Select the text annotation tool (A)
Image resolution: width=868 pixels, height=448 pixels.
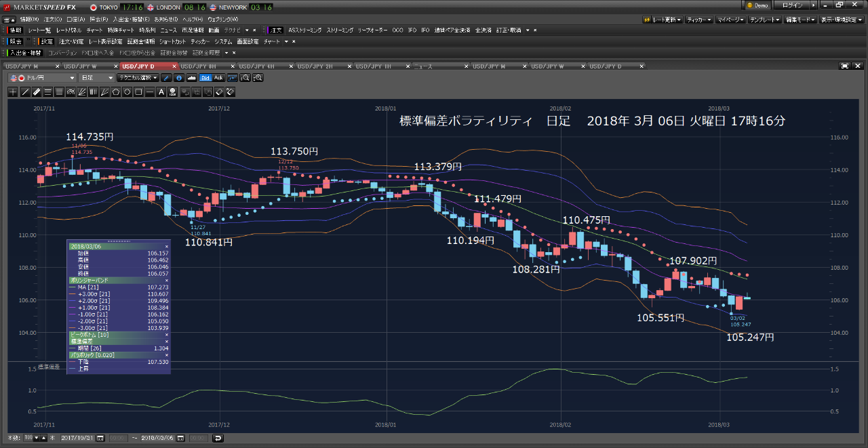click(161, 91)
